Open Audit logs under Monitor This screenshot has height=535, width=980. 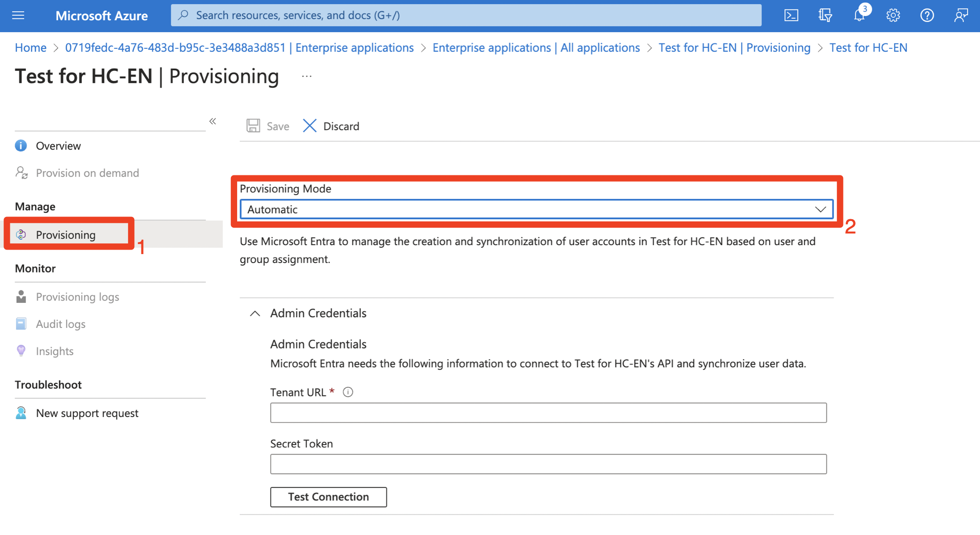[x=60, y=324]
